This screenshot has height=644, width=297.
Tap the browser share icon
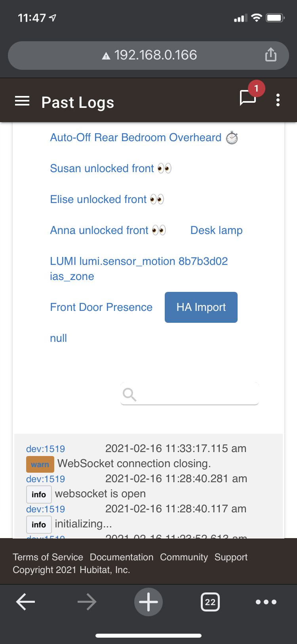click(271, 55)
